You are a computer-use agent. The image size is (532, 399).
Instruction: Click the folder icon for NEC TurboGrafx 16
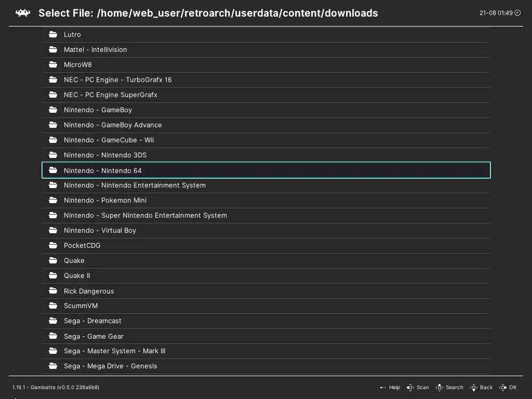pyautogui.click(x=53, y=79)
